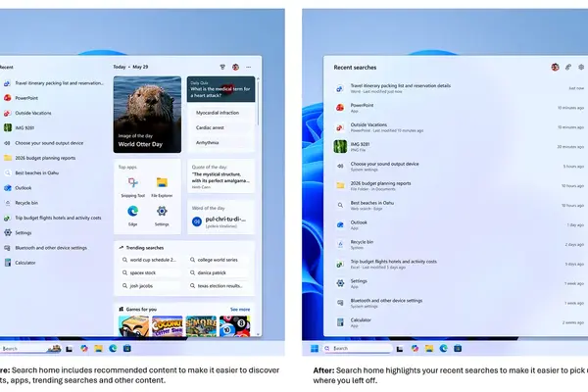
Task: Open the Start button on the right taskbar
Action: [315, 349]
